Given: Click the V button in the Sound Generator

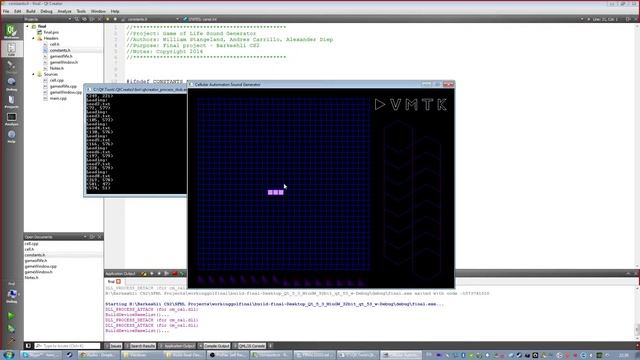Looking at the screenshot, I should (x=395, y=104).
